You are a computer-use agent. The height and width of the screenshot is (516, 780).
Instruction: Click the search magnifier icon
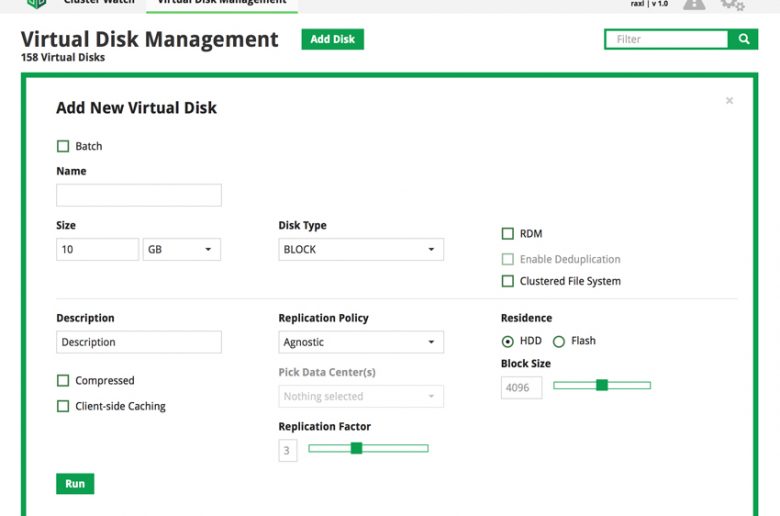pyautogui.click(x=743, y=39)
